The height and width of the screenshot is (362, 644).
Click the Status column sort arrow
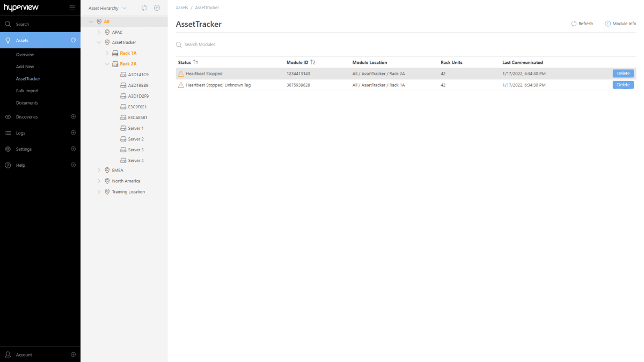coord(195,62)
